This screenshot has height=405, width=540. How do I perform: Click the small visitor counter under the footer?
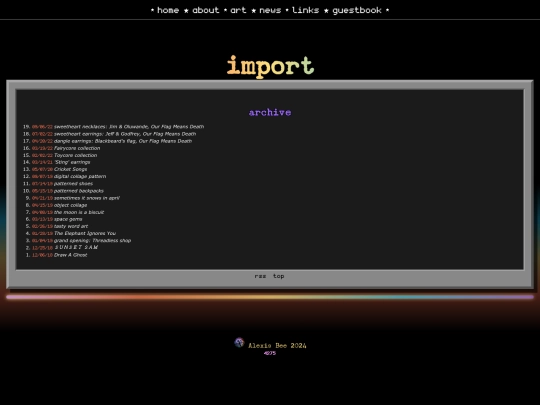270,353
